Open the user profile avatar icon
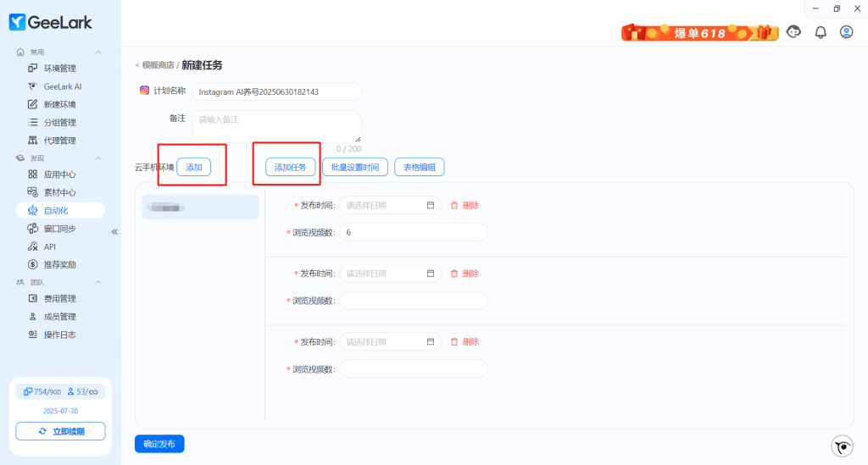Image resolution: width=868 pixels, height=465 pixels. coord(846,32)
